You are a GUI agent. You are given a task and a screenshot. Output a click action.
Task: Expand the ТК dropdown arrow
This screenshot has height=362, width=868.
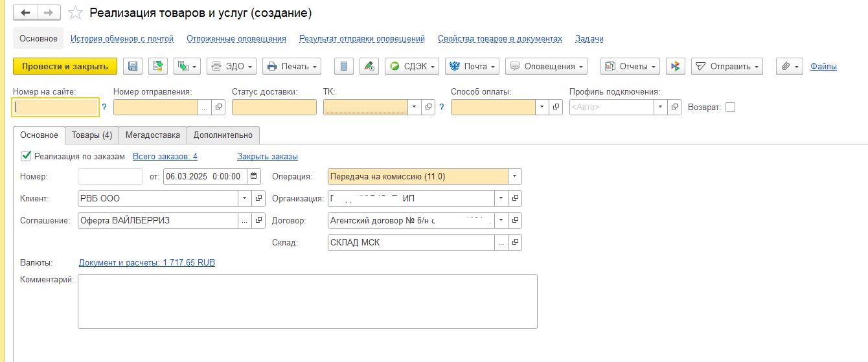(x=415, y=107)
